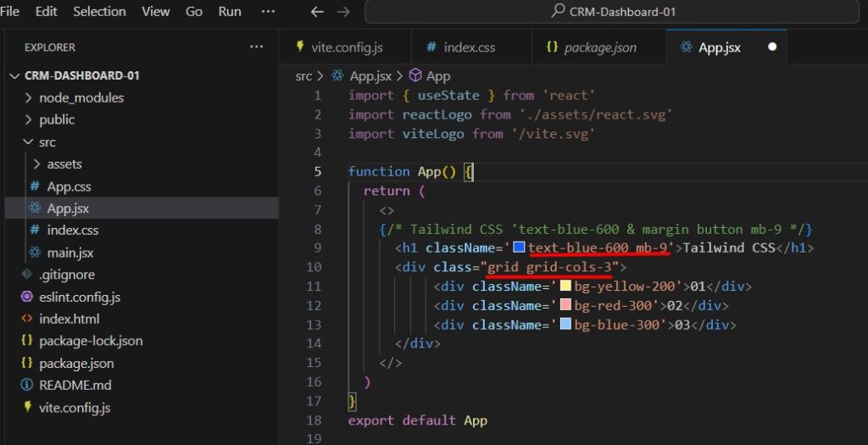Click the forward navigation arrow
This screenshot has height=445, width=868.
[343, 12]
